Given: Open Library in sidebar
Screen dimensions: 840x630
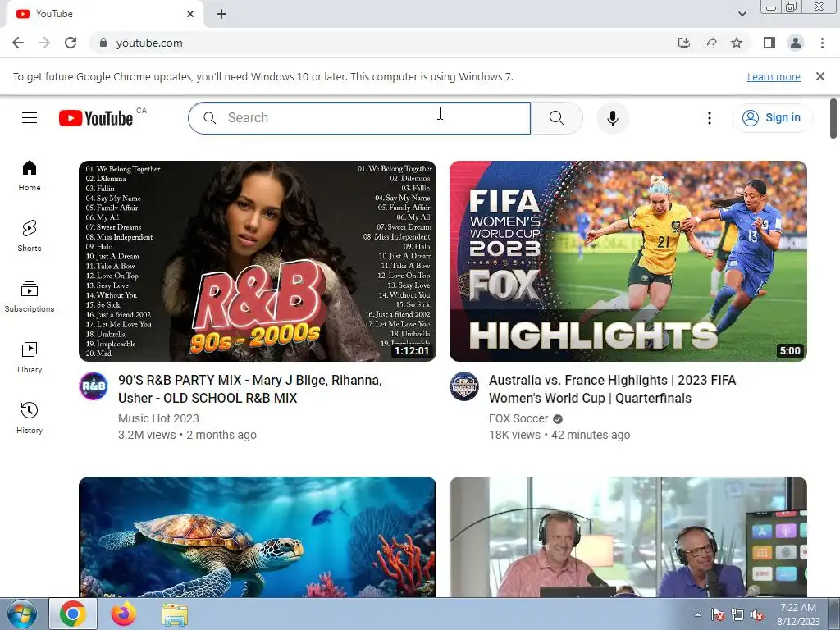Looking at the screenshot, I should tap(30, 358).
